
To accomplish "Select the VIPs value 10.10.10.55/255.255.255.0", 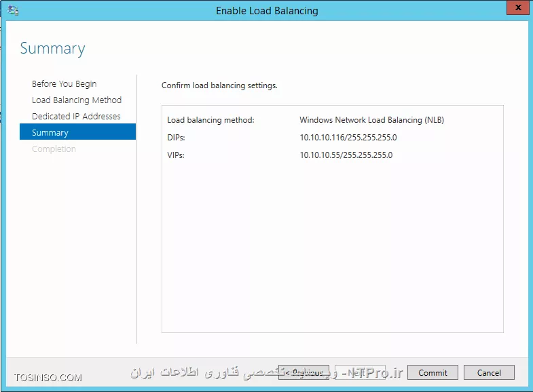I will (x=346, y=155).
